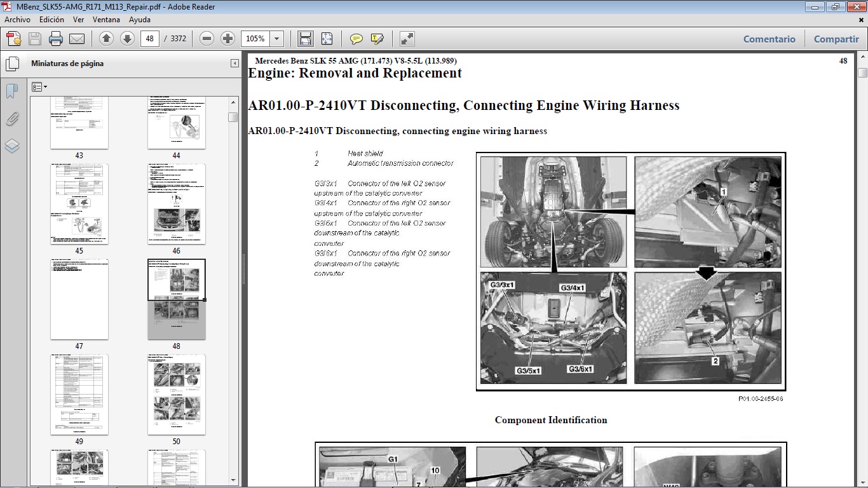Open the Ayuda menu
Image resolution: width=868 pixels, height=488 pixels.
pos(140,20)
